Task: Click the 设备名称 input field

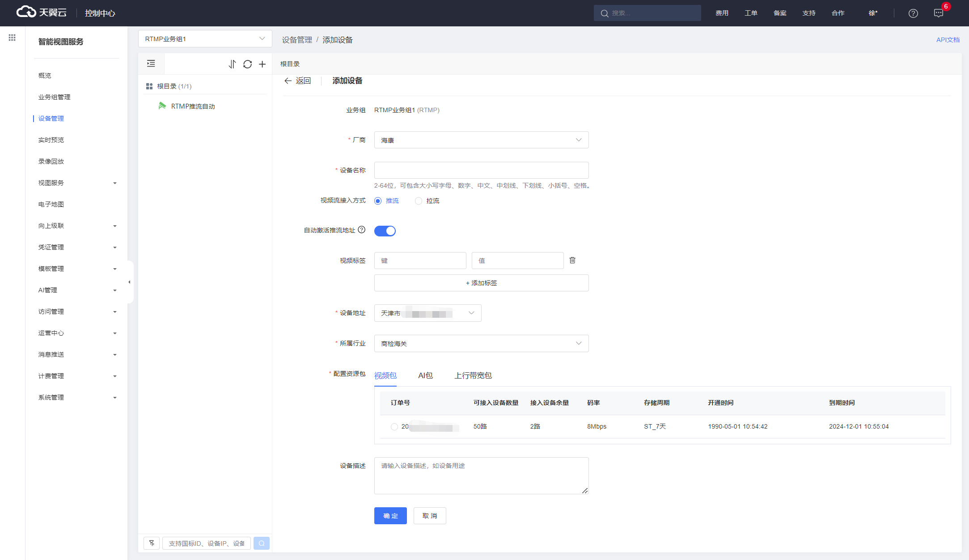Action: click(481, 170)
